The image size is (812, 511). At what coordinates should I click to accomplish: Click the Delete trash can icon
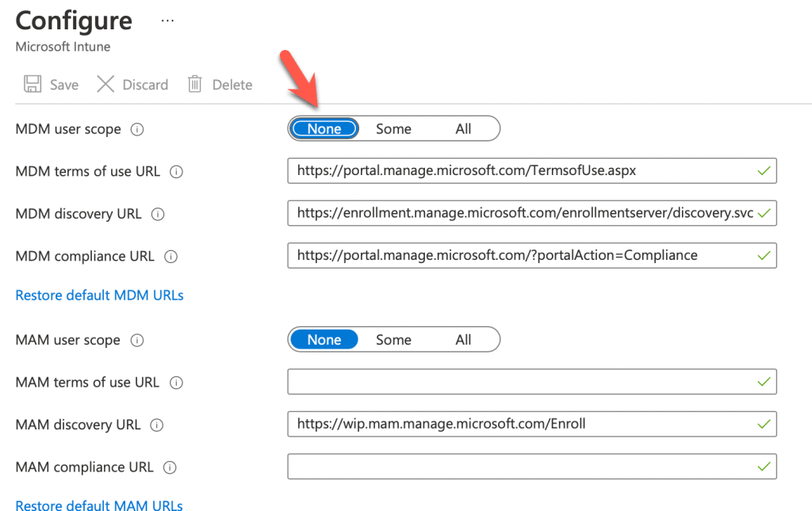tap(195, 85)
